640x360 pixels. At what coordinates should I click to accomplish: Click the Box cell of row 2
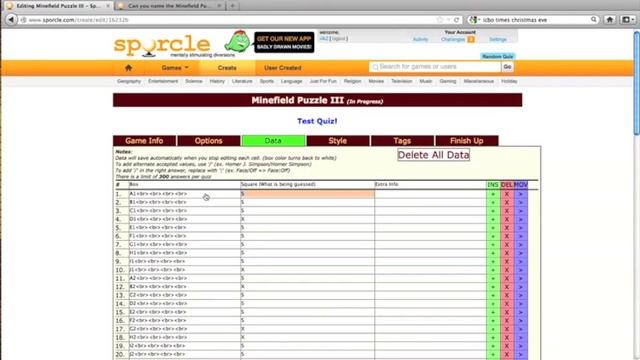click(x=184, y=202)
